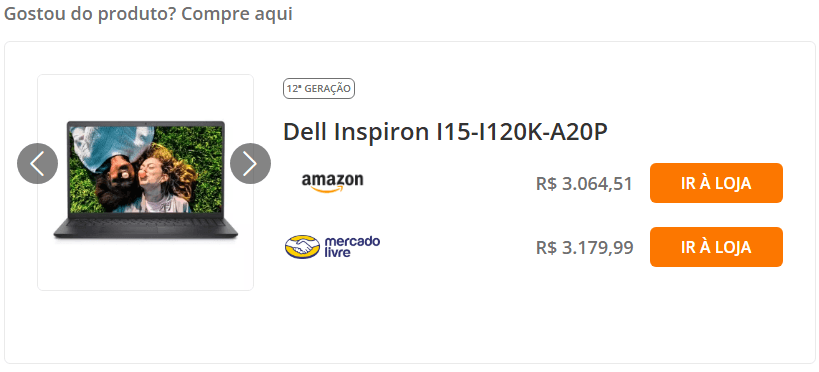
Task: Click the 'mercado livre' brand text
Action: (352, 247)
